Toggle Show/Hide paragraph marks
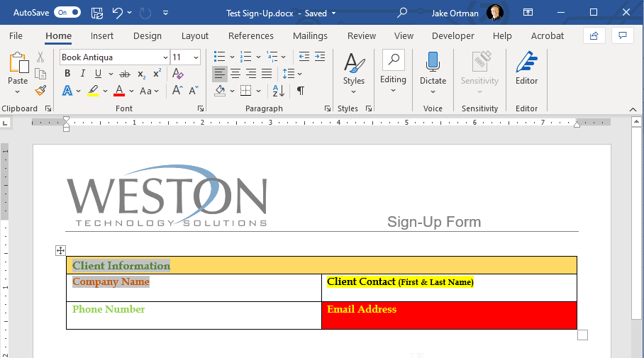This screenshot has width=644, height=358. pos(301,91)
